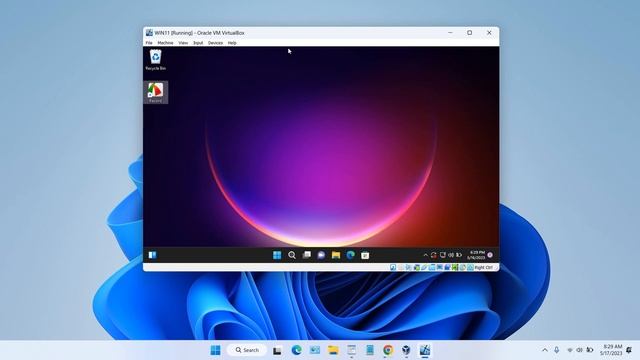Open host Wi-Fi tray icon
This screenshot has width=640, height=360.
pos(570,350)
